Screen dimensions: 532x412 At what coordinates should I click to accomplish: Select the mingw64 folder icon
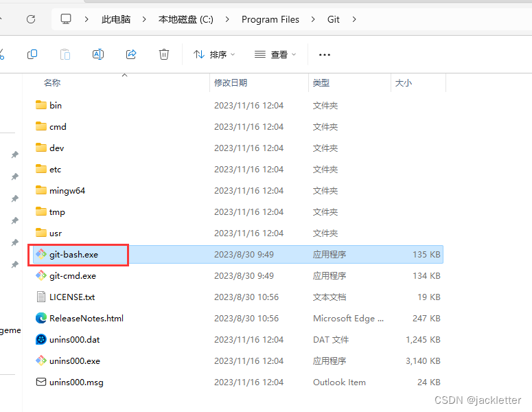pyautogui.click(x=41, y=190)
